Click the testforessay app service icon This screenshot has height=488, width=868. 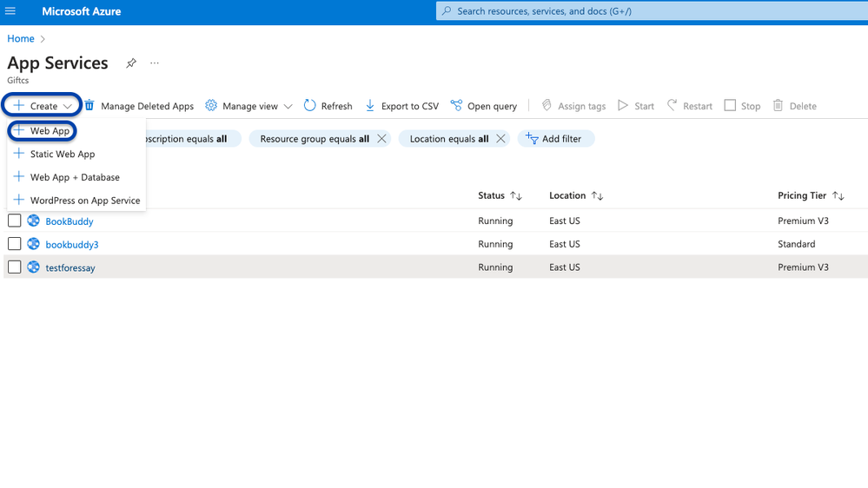[x=33, y=267]
